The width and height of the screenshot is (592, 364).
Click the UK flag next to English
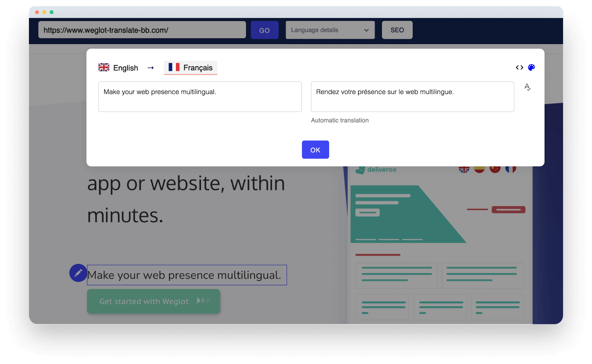click(x=103, y=67)
